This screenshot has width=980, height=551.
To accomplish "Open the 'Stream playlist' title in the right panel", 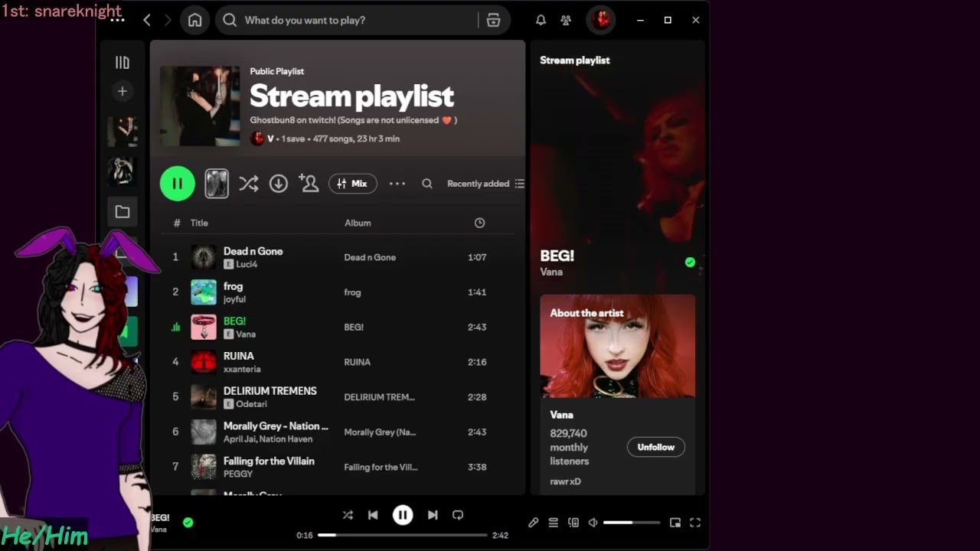I will (575, 60).
